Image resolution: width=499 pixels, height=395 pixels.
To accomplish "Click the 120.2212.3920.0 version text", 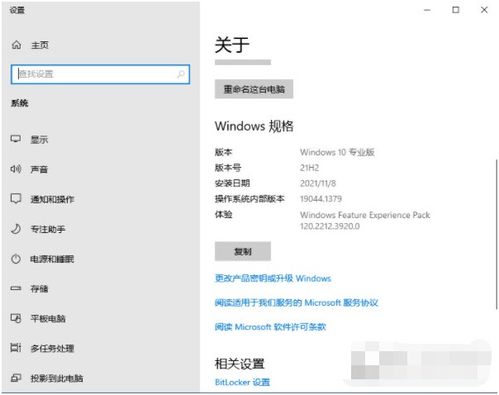I will 330,226.
